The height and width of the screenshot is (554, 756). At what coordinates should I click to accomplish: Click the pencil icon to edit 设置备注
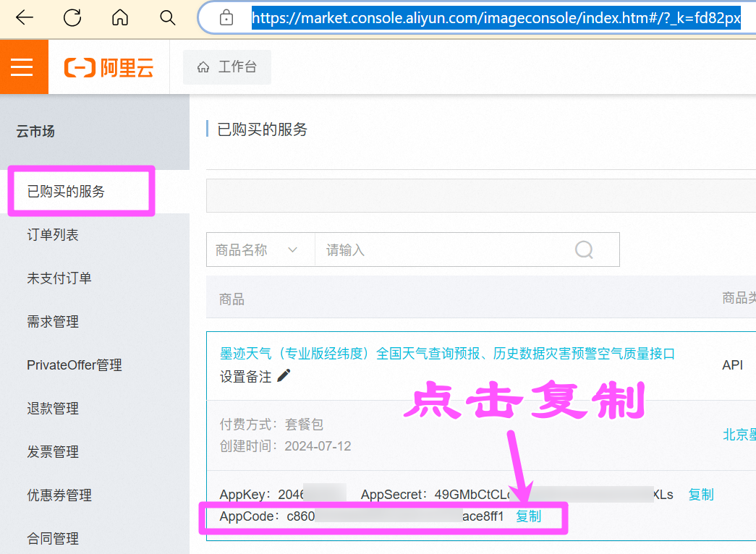pos(284,375)
